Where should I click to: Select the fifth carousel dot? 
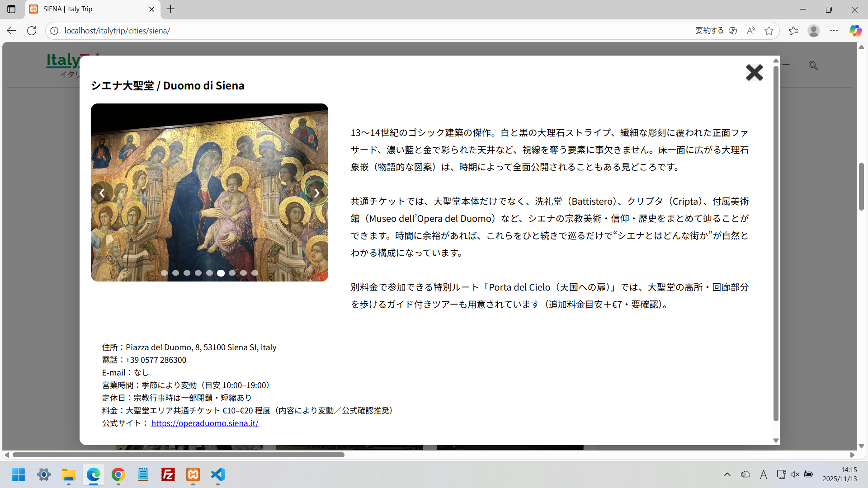(x=209, y=273)
